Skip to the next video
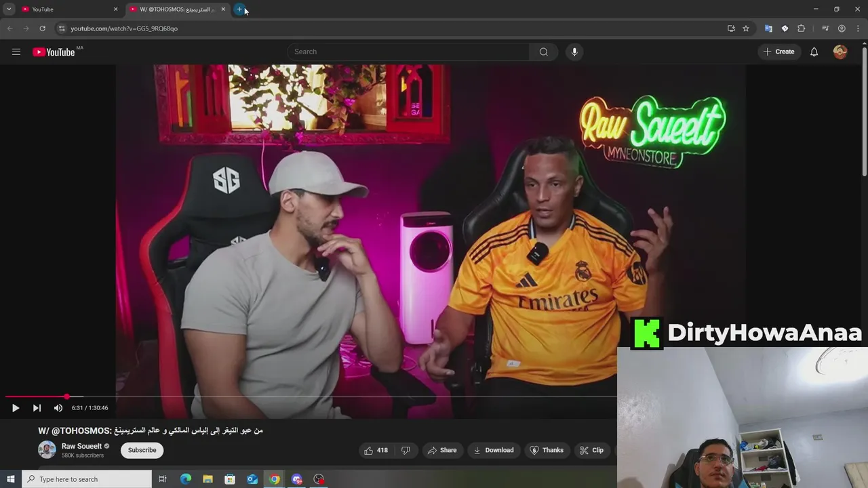This screenshot has width=868, height=488. point(37,408)
